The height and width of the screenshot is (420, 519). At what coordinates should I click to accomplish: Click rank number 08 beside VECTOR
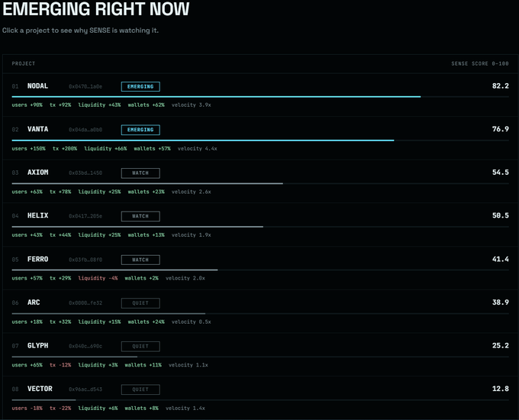point(15,389)
